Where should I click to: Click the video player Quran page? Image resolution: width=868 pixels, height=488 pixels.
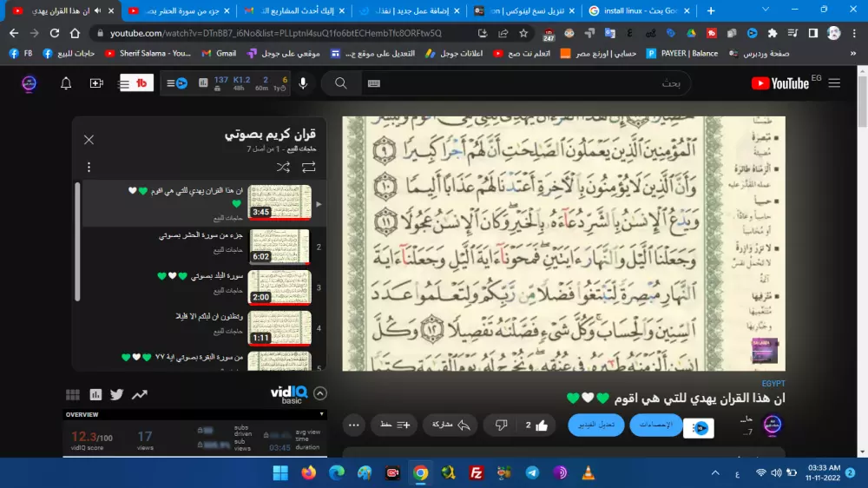[x=563, y=243]
